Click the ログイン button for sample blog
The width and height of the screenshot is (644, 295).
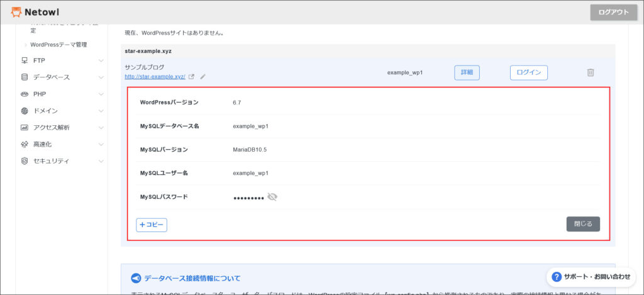click(x=528, y=72)
